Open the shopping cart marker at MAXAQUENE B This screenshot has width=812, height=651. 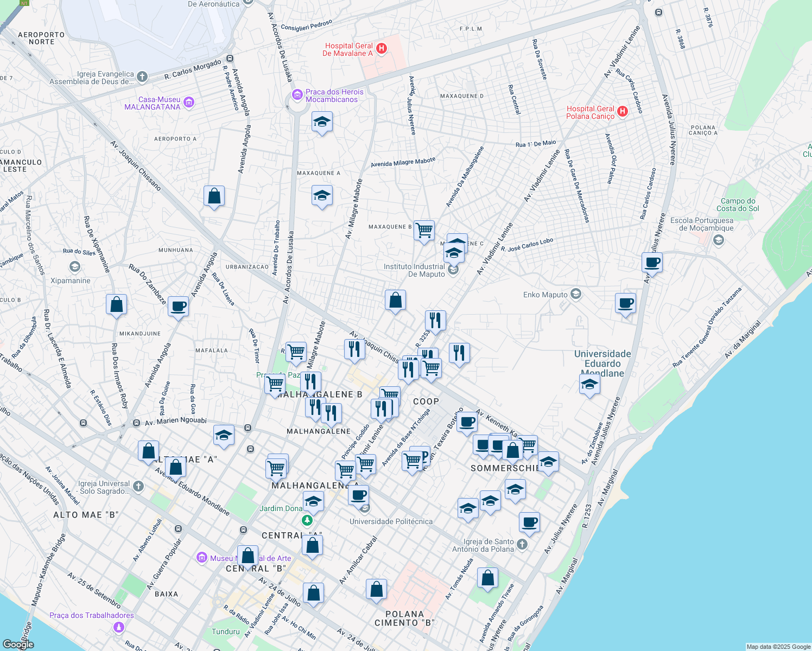[424, 231]
